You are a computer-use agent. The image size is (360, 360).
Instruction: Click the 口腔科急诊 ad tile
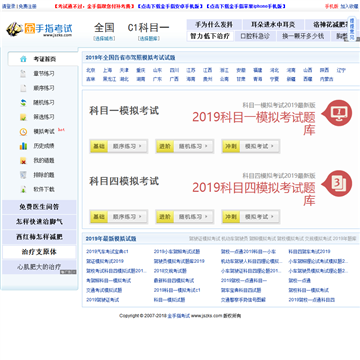pos(255,36)
